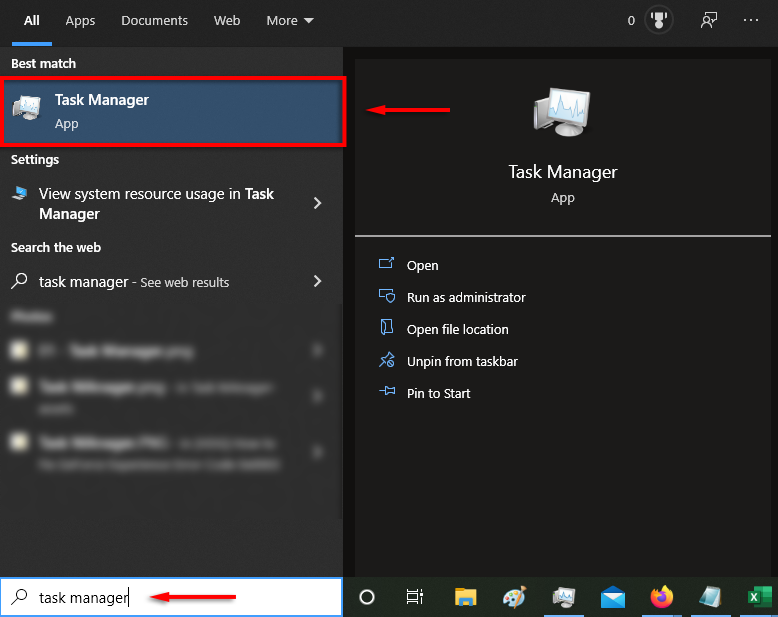Click Run as administrator
Image resolution: width=778 pixels, height=617 pixels.
(465, 297)
